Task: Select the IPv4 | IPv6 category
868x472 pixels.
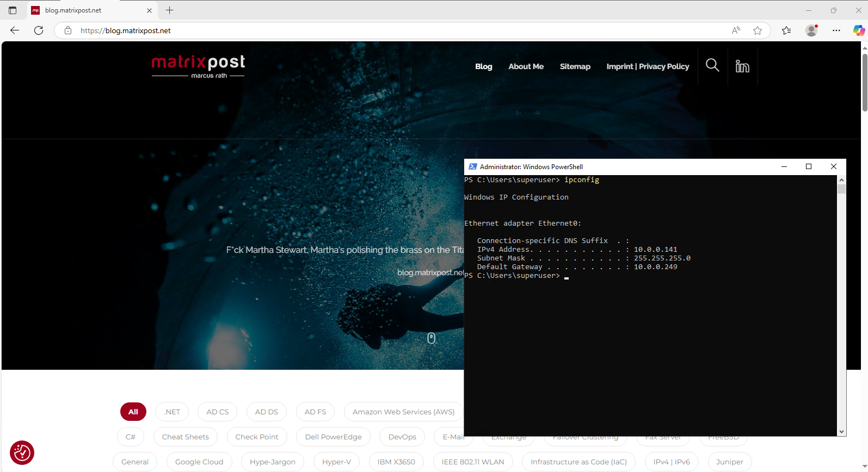Action: tap(672, 462)
